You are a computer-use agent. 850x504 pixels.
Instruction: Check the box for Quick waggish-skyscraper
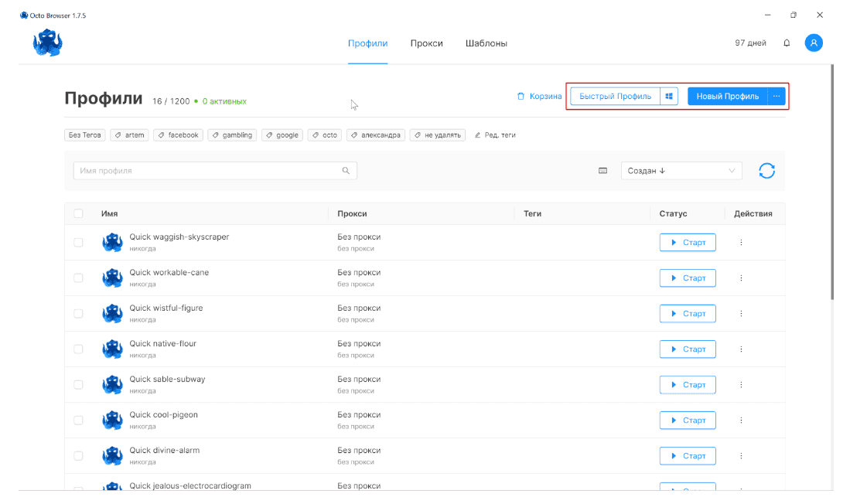pos(78,243)
